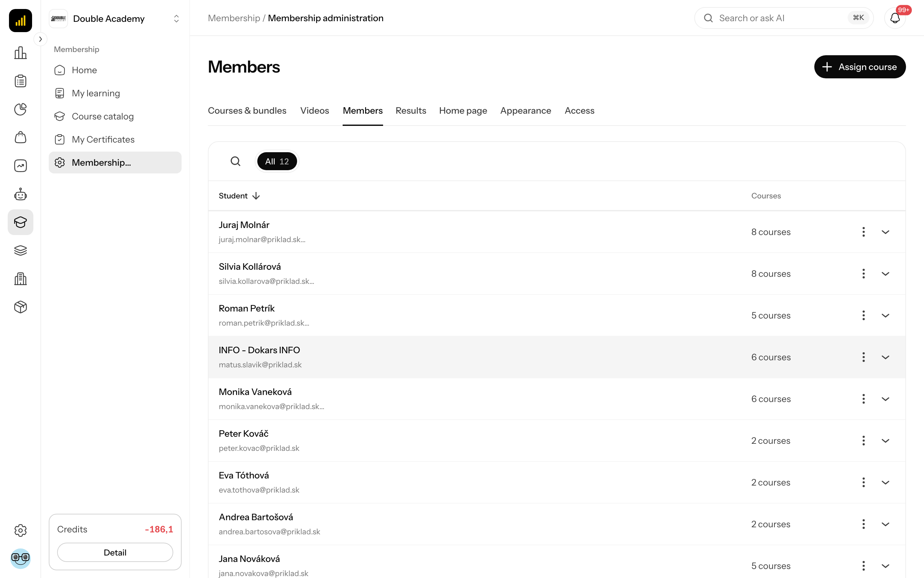Viewport: 924px width, 578px height.
Task: Expand Eva Tóthová's row chevron
Action: (886, 482)
